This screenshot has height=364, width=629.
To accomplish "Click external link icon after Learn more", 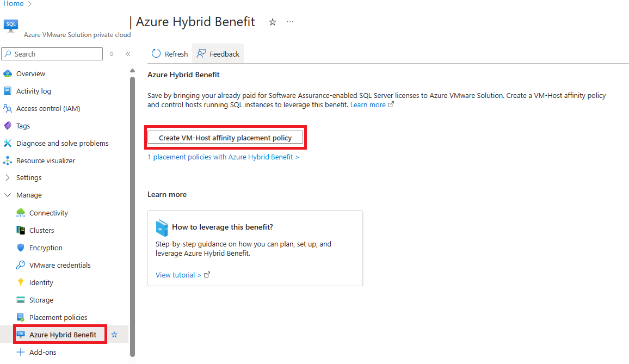I will [x=391, y=104].
